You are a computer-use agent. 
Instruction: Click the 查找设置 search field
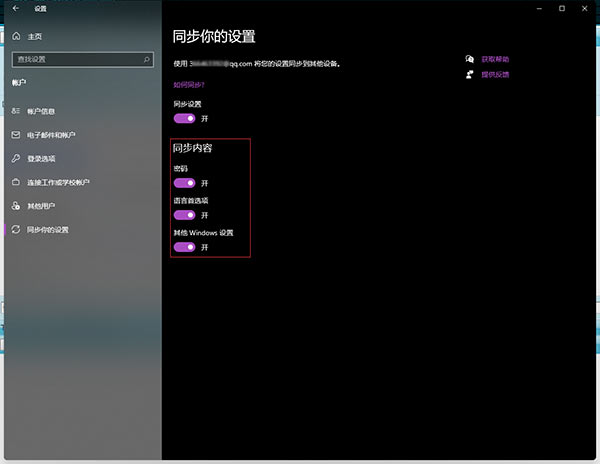tap(83, 59)
